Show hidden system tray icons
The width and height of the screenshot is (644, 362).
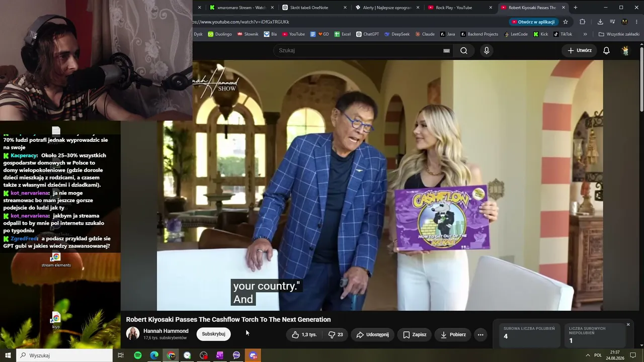click(x=588, y=355)
